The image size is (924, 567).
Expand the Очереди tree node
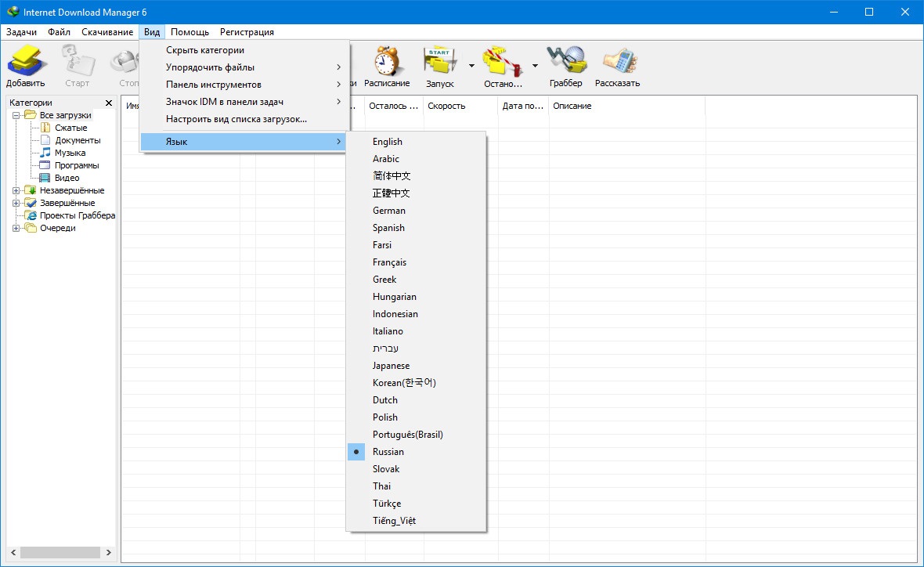(16, 228)
